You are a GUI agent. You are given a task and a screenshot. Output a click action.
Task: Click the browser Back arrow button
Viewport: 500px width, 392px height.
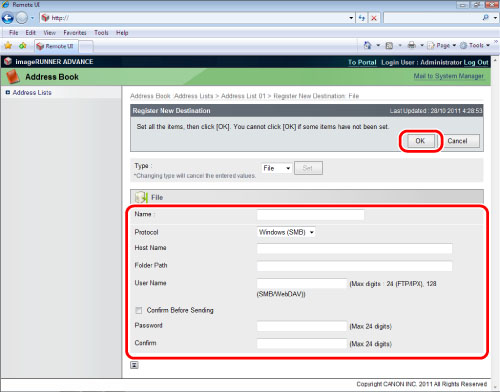(8, 18)
